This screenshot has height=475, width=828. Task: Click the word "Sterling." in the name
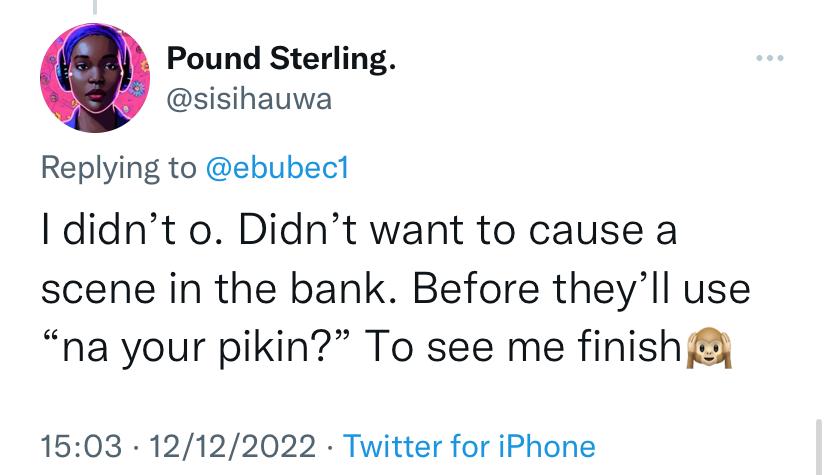[x=333, y=59]
